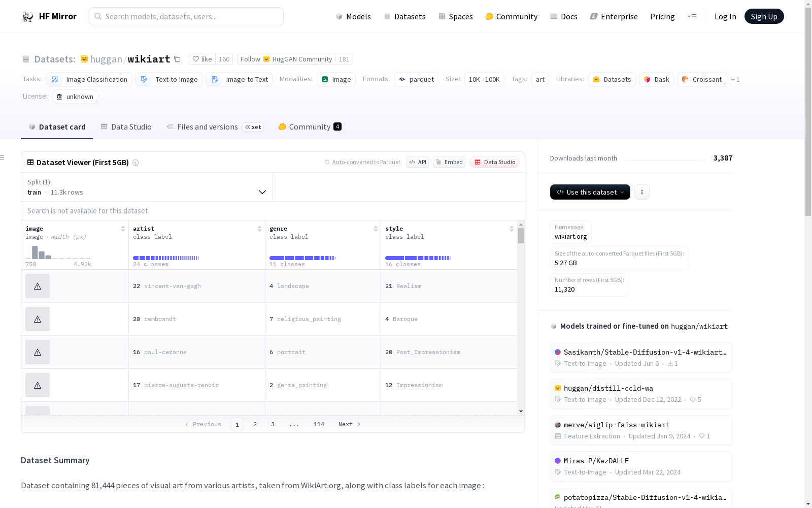Click the Dask library tag
The image size is (812, 508).
click(656, 79)
